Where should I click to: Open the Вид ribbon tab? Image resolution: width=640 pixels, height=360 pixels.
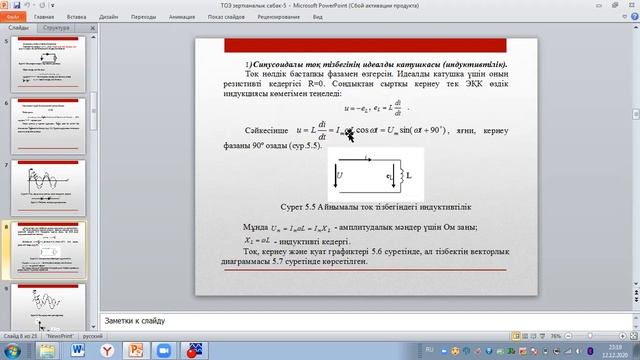tap(318, 17)
